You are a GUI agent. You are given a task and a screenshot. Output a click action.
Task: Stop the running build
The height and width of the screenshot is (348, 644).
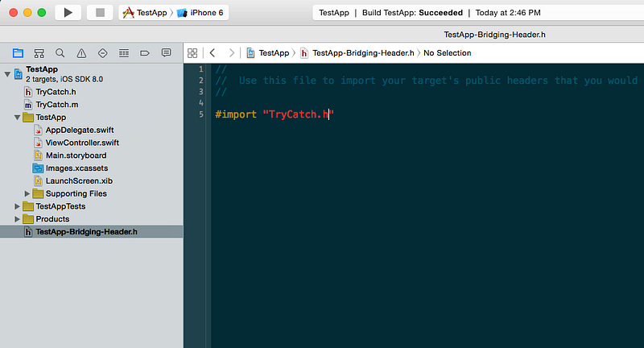click(x=100, y=13)
